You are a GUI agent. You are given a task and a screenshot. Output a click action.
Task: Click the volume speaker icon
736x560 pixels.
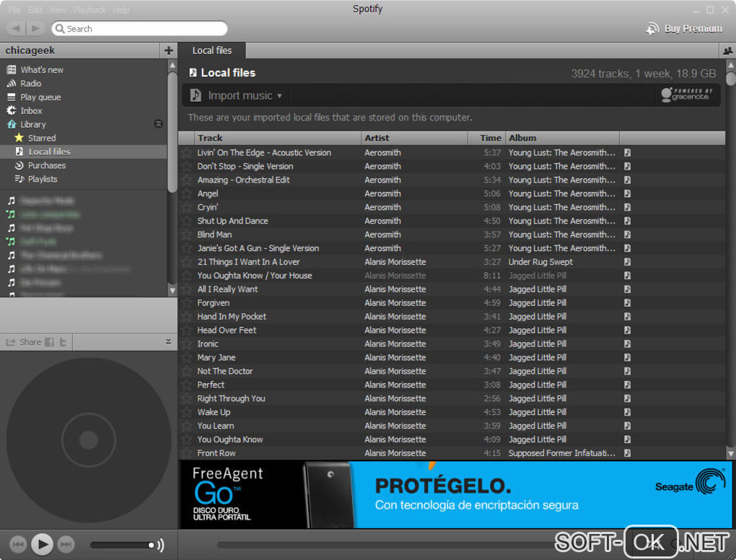point(160,545)
